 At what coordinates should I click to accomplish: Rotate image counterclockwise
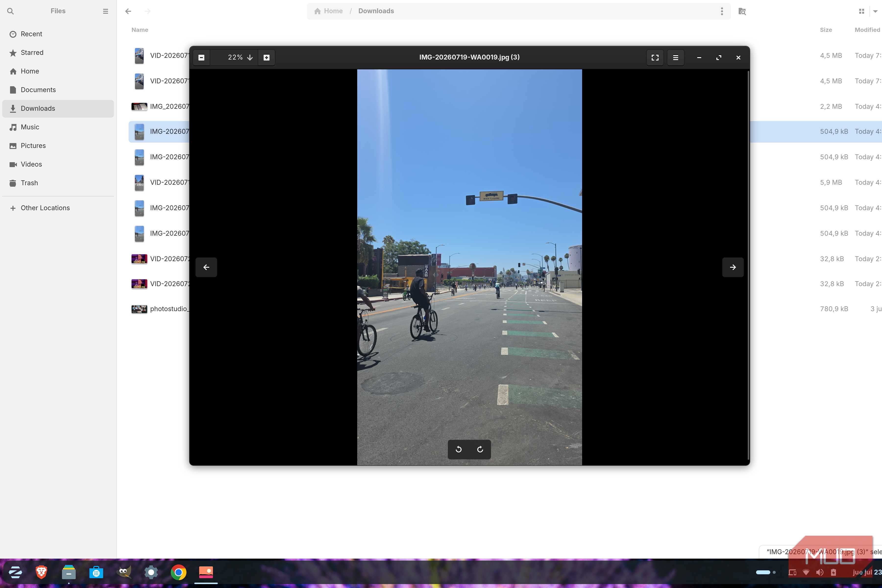click(459, 449)
